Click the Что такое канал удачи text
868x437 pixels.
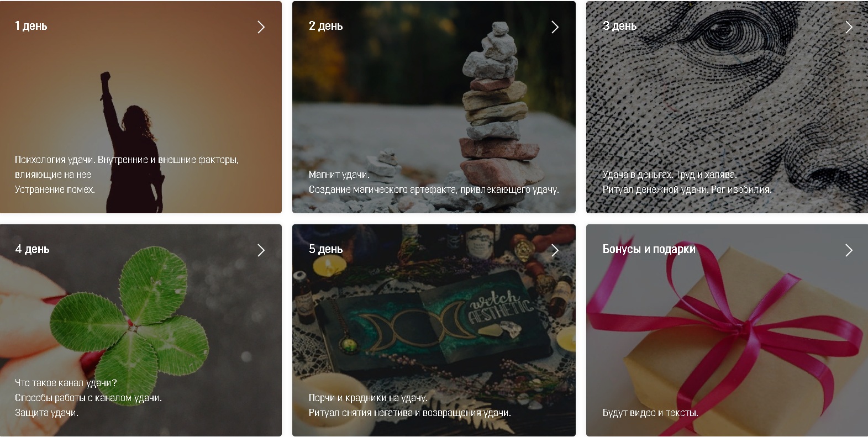(88, 398)
